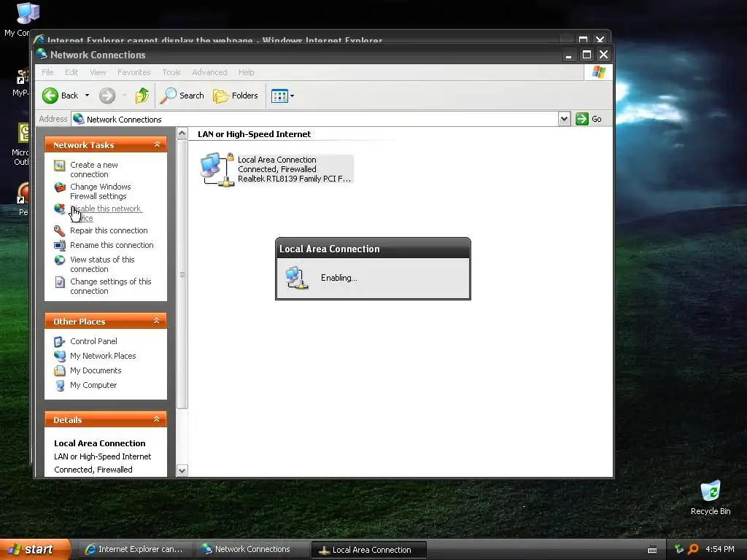Screen dimensions: 747x560
Task: Open the Edit menu
Action: coord(71,72)
